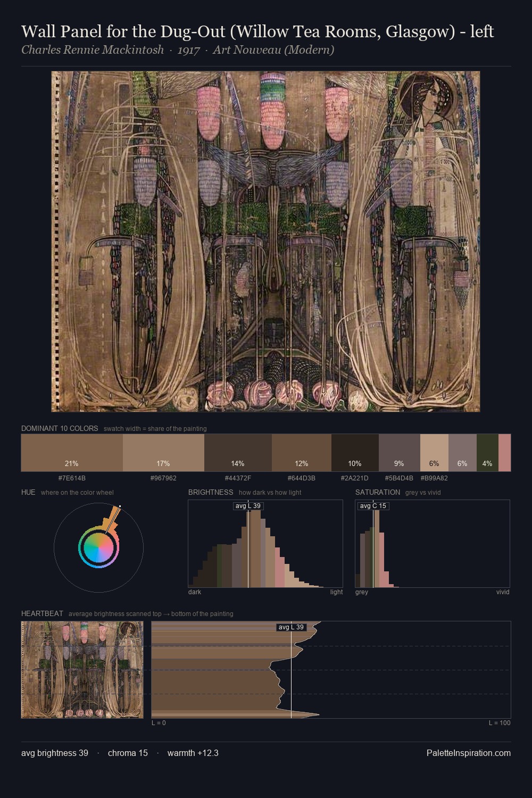Click hex code #5B4D4B
The width and height of the screenshot is (532, 798).
pyautogui.click(x=399, y=478)
